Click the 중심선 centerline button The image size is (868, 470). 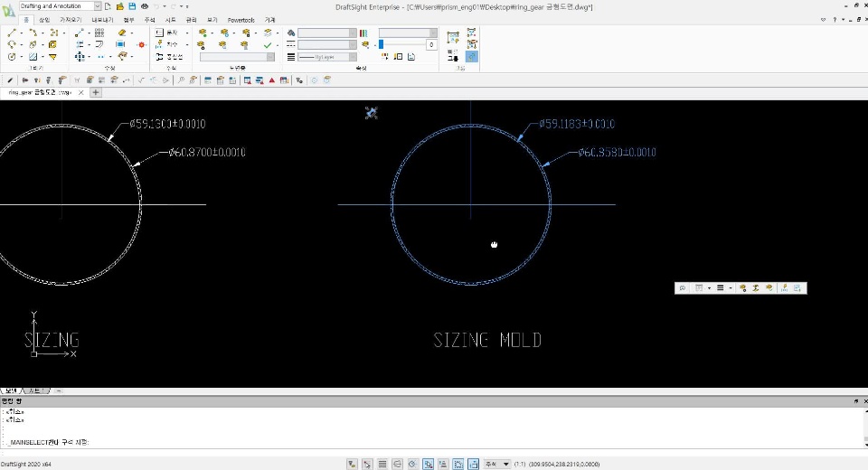(169, 56)
